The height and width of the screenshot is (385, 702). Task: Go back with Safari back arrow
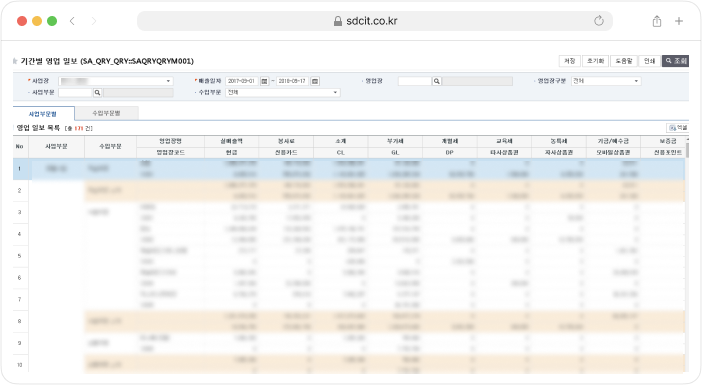(x=72, y=21)
